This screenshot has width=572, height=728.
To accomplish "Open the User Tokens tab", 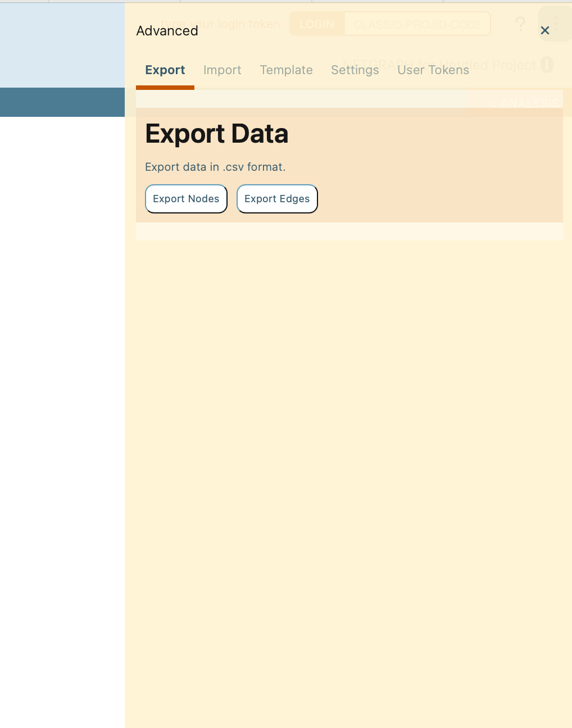I will 433,70.
